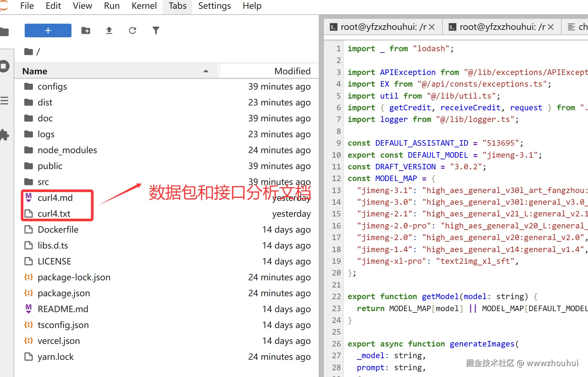Viewport: 588px width, 377px height.
Task: Open the root folder breadcrumb icon
Action: (x=29, y=52)
